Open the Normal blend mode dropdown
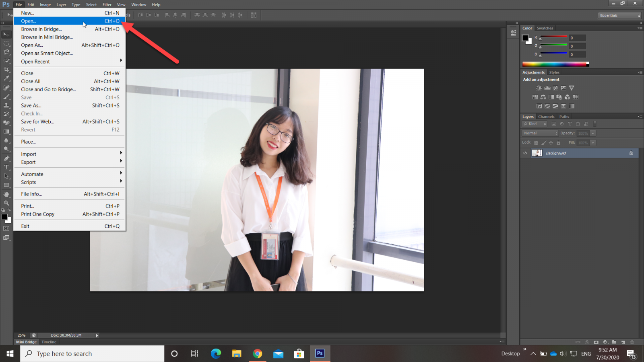This screenshot has width=644, height=362. tap(540, 133)
